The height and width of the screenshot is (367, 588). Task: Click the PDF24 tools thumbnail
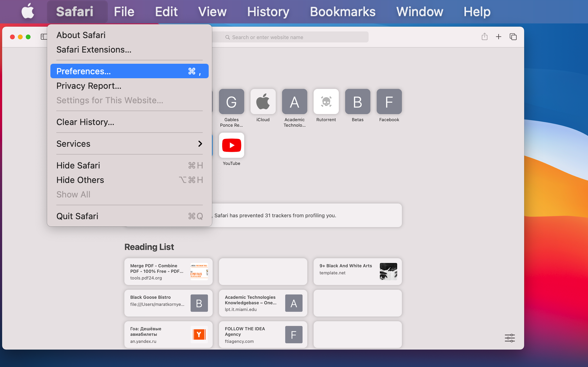[199, 272]
